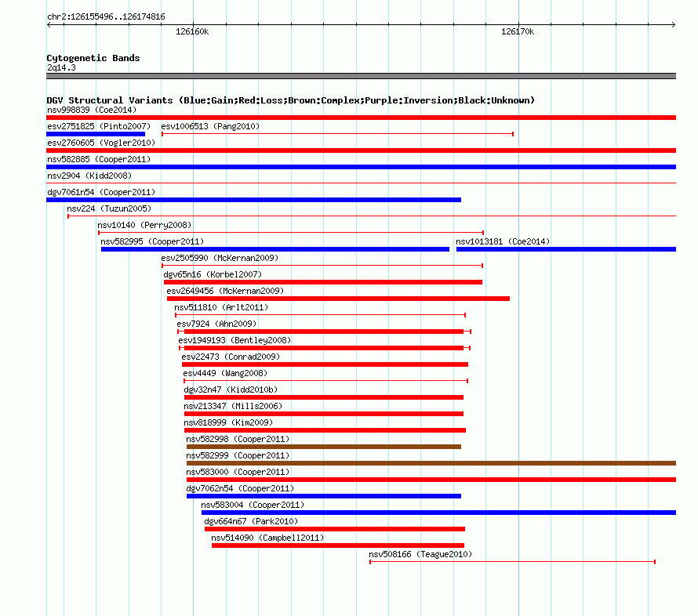Click the red nsv514090 loss bar
The height and width of the screenshot is (616, 698).
click(338, 545)
